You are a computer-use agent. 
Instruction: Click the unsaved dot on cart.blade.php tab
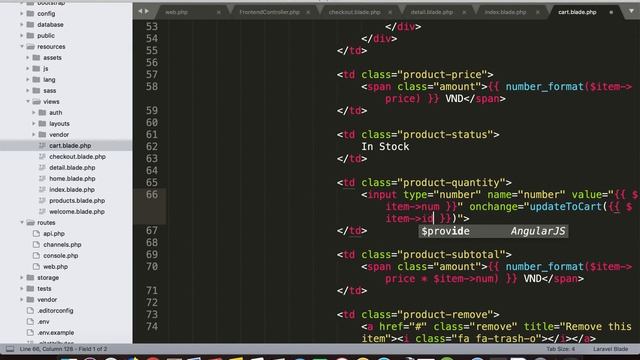611,12
